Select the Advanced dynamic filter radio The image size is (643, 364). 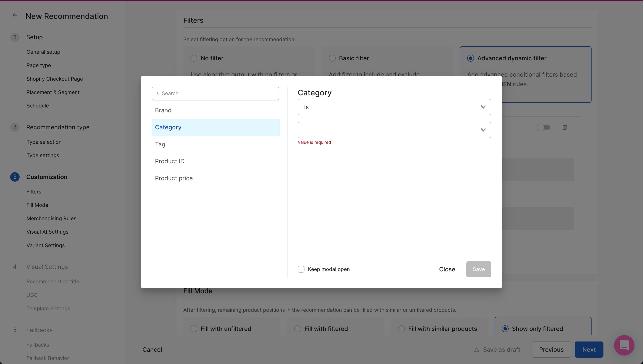pos(470,58)
